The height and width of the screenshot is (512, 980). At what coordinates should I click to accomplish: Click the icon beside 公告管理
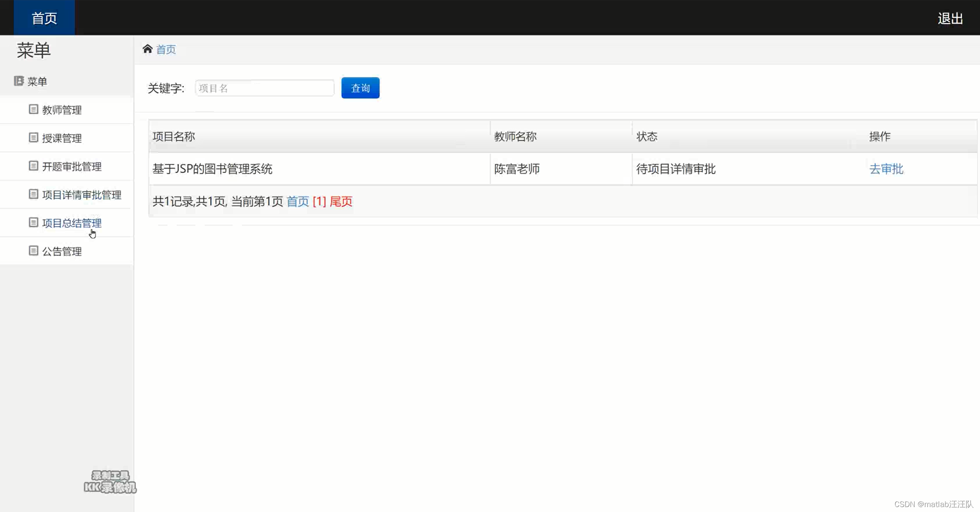tap(33, 251)
